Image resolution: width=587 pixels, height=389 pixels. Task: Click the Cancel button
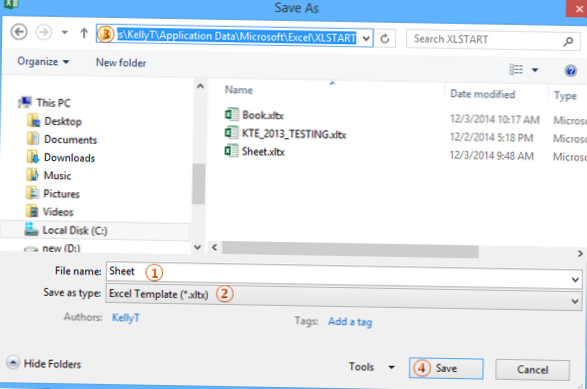(532, 370)
